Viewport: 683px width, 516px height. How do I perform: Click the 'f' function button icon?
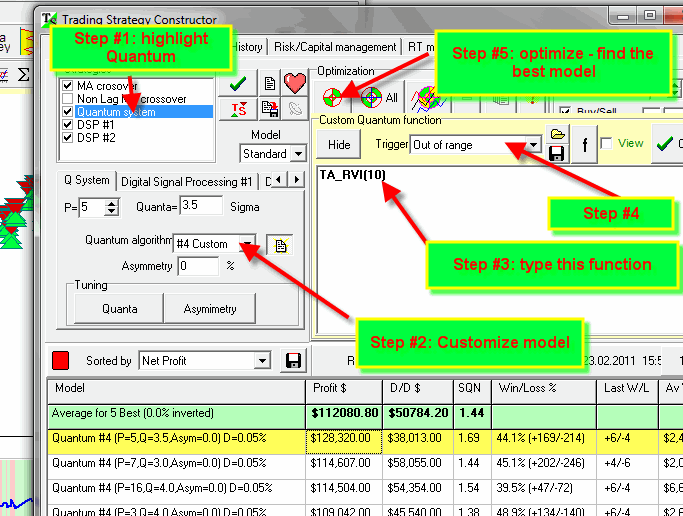click(x=584, y=144)
